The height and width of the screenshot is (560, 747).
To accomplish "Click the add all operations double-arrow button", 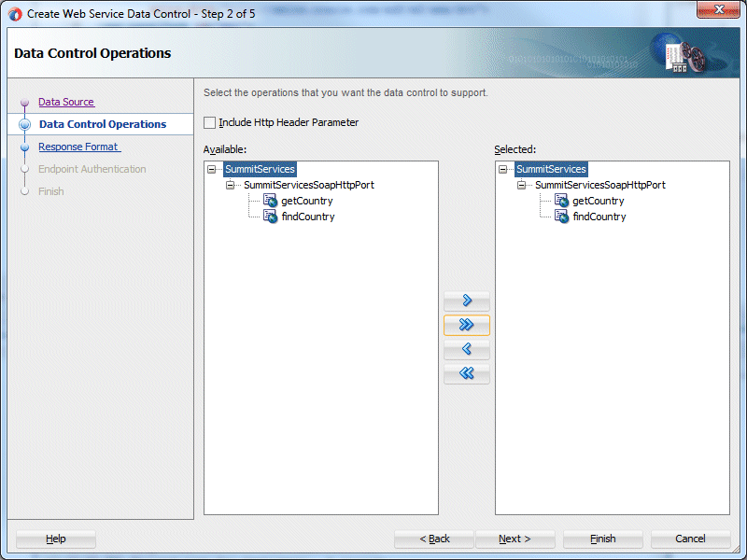I will click(466, 325).
